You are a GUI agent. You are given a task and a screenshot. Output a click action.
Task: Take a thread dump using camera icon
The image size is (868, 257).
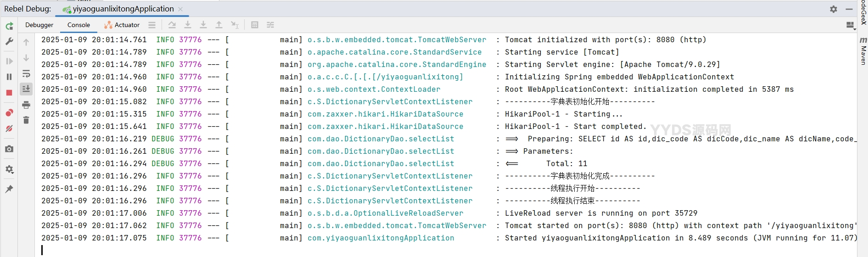[9, 149]
